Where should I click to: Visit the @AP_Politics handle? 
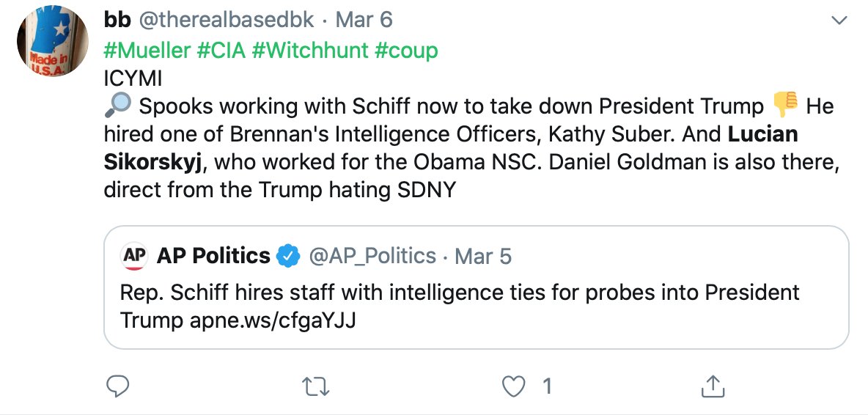point(372,256)
